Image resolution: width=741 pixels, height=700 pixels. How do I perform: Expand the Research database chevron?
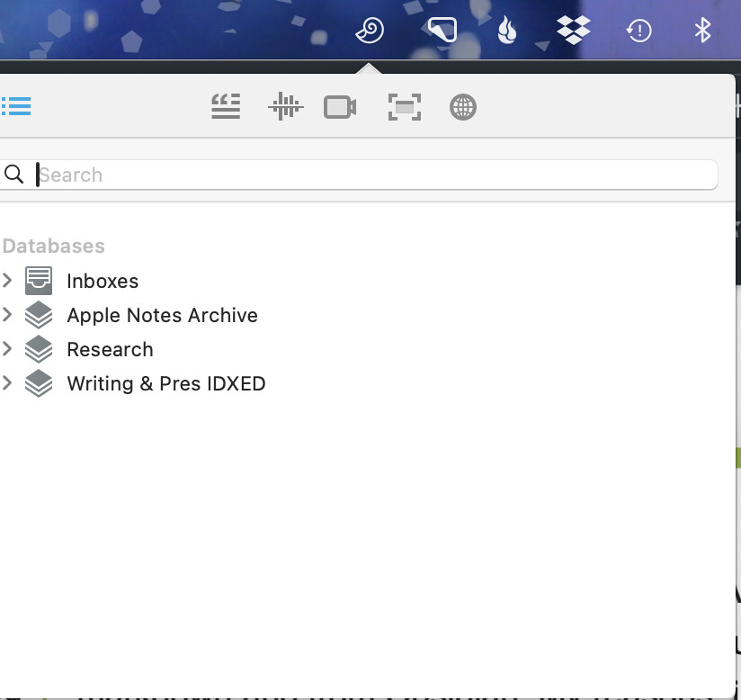pos(7,349)
